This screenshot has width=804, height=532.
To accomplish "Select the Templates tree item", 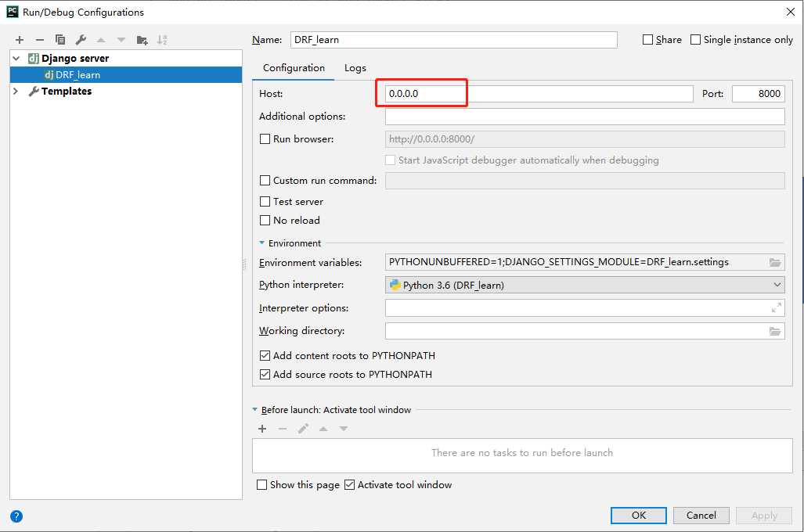I will [66, 92].
